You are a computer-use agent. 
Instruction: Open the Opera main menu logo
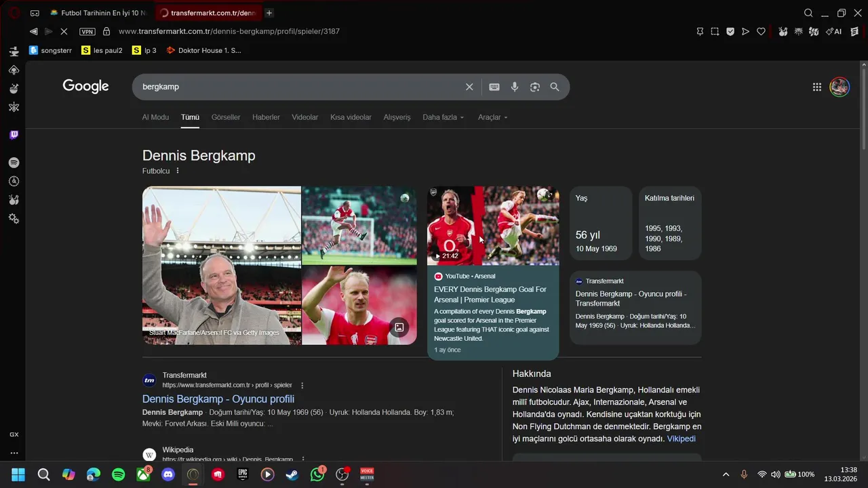[14, 12]
